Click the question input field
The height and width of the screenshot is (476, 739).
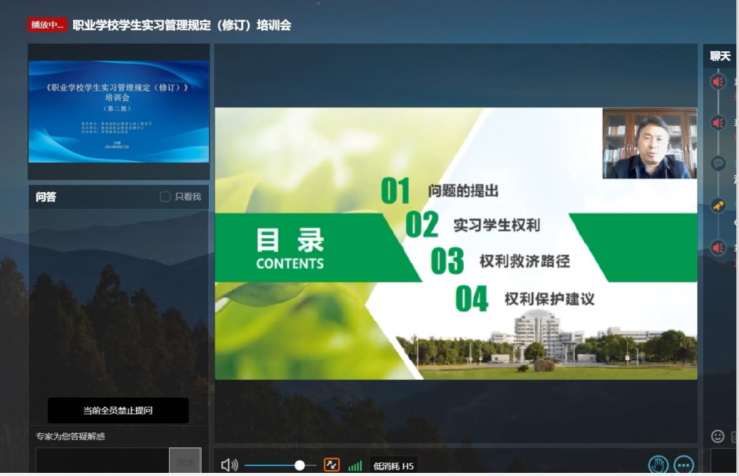[x=100, y=461]
